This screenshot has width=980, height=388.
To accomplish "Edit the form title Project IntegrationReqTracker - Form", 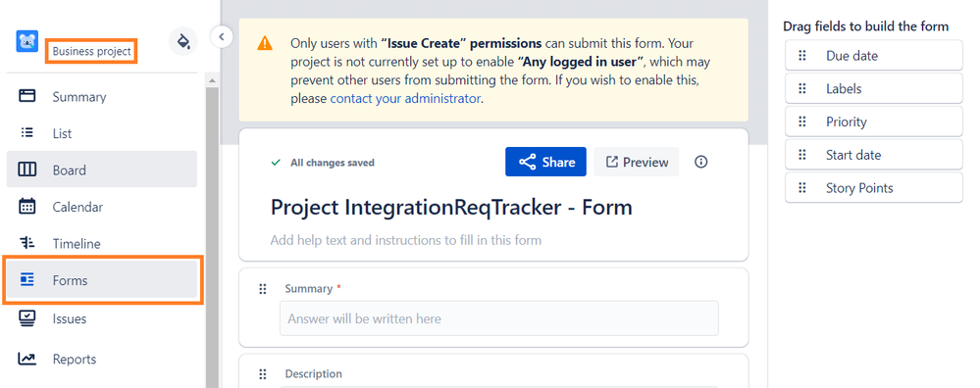I will 451,208.
